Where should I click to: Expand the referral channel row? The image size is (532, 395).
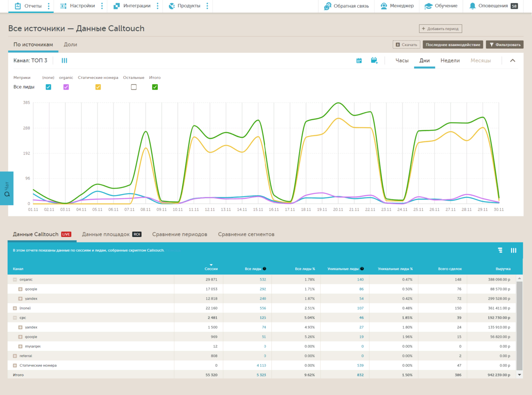(15, 356)
